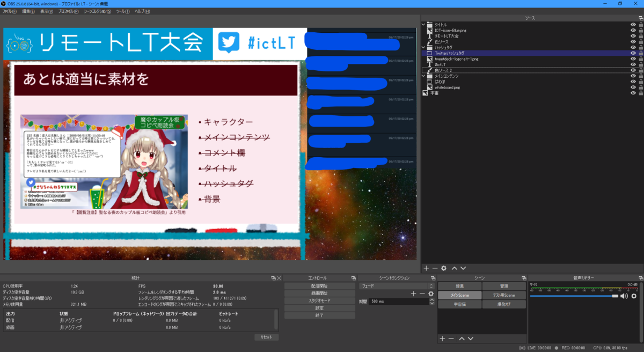The image size is (644, 352).
Task: Add a new scene with the plus icon
Action: (441, 339)
